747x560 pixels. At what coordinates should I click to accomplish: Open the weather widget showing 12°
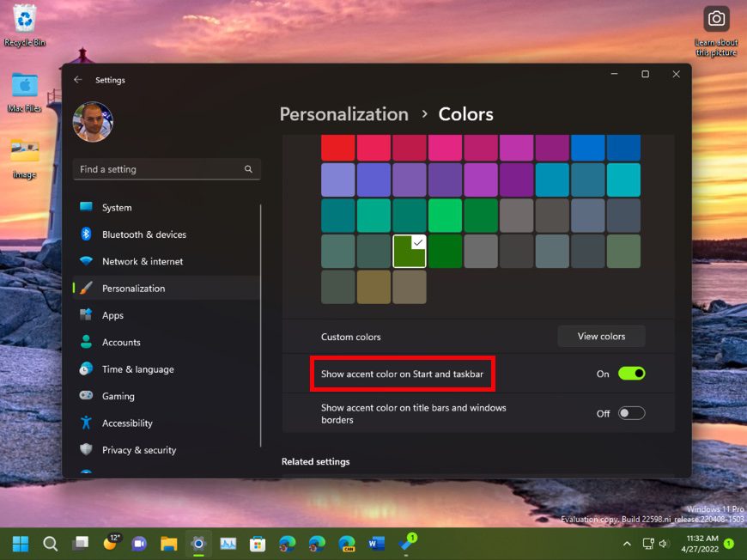click(111, 542)
